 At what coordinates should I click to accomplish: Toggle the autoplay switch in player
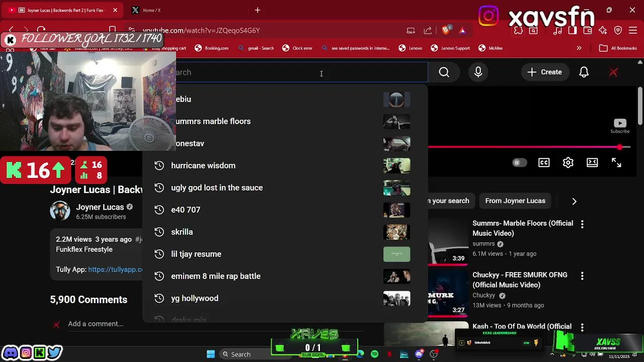click(519, 162)
